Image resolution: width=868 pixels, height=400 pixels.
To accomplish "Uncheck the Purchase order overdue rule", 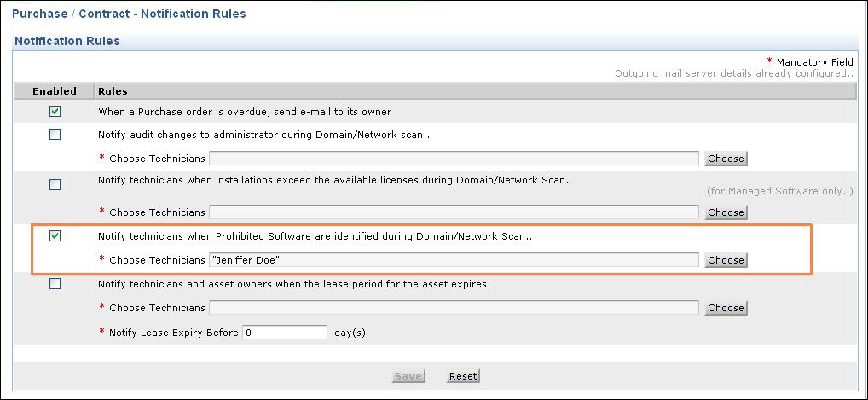I will (55, 112).
